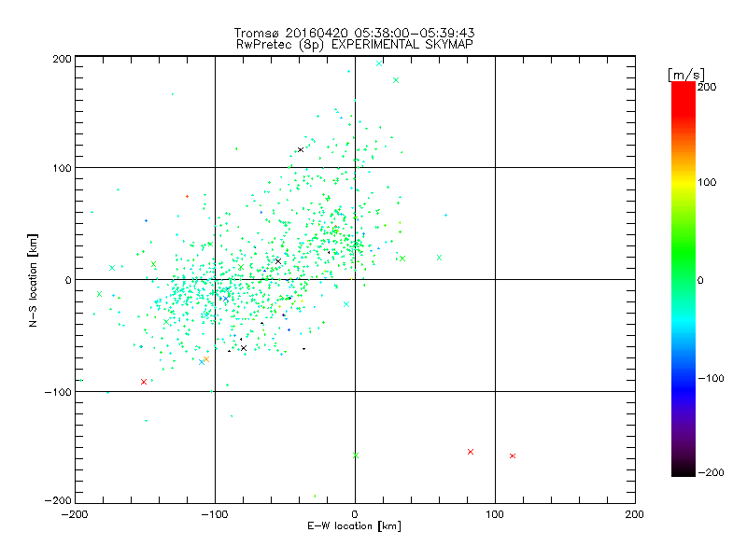
Task: Click the N-S axis "0" tick label
Action: pyautogui.click(x=68, y=280)
